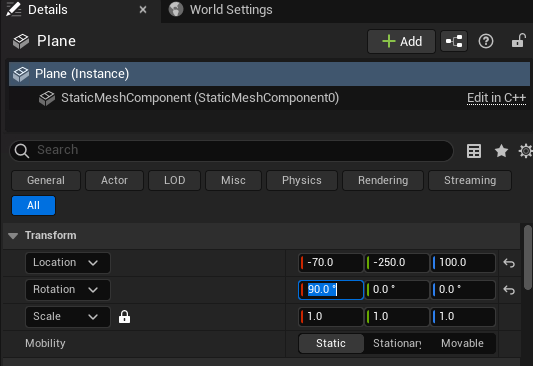The width and height of the screenshot is (533, 366).
Task: Collapse the Transform section
Action: 13,236
